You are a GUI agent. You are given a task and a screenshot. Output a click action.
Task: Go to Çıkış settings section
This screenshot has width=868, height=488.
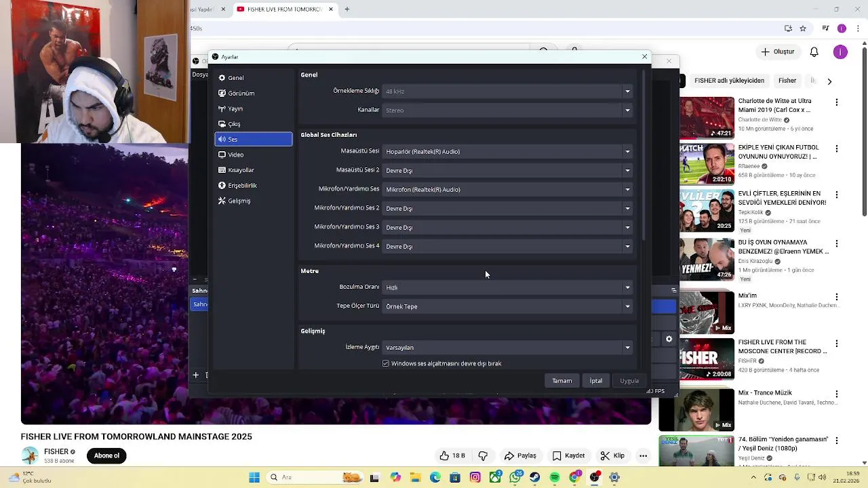click(x=254, y=124)
